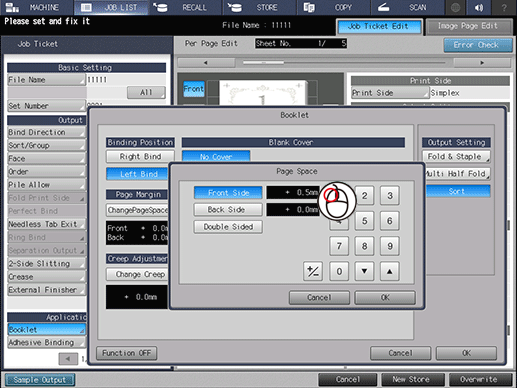
Task: Select the Front page thumbnail toggle
Action: click(194, 89)
